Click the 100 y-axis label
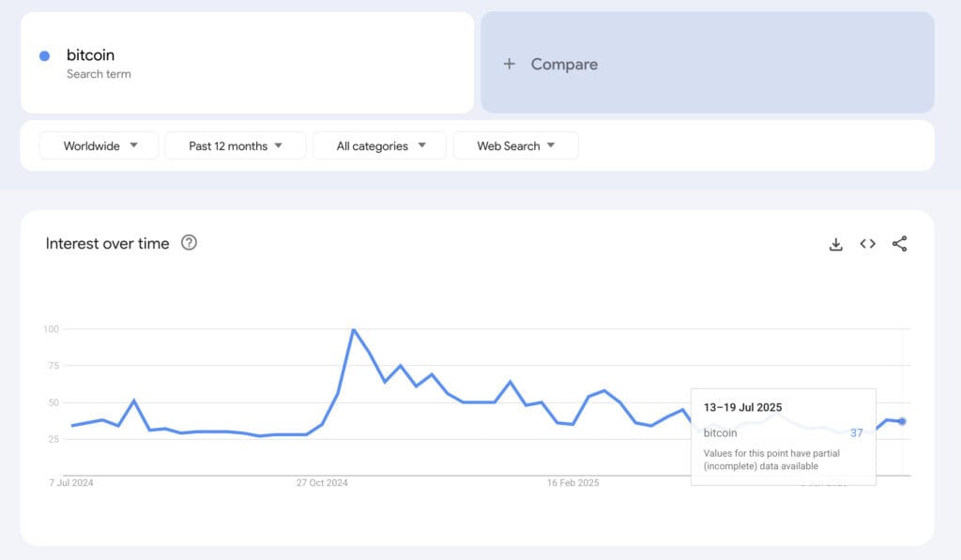Image resolution: width=961 pixels, height=560 pixels. pos(51,329)
